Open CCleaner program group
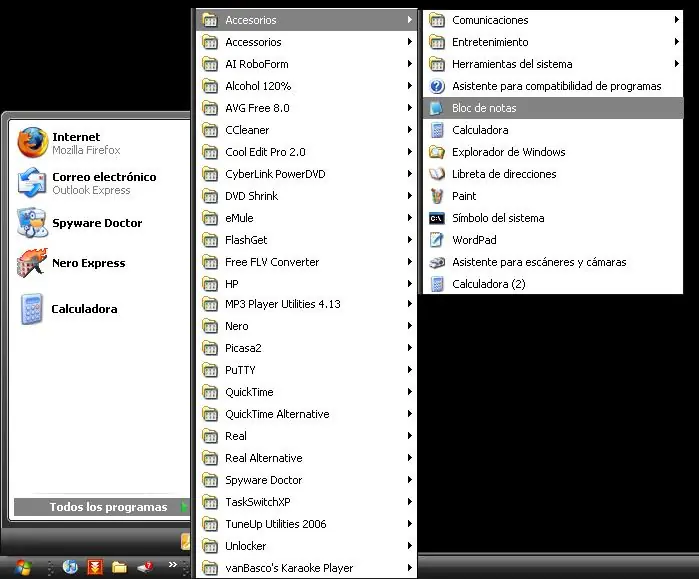Image resolution: width=699 pixels, height=579 pixels. [x=307, y=130]
